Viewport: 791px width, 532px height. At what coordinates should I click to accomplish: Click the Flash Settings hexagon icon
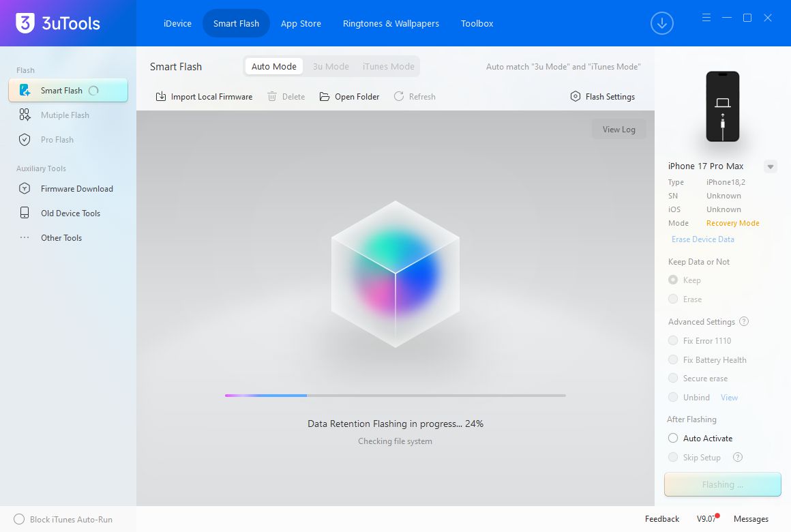(575, 96)
